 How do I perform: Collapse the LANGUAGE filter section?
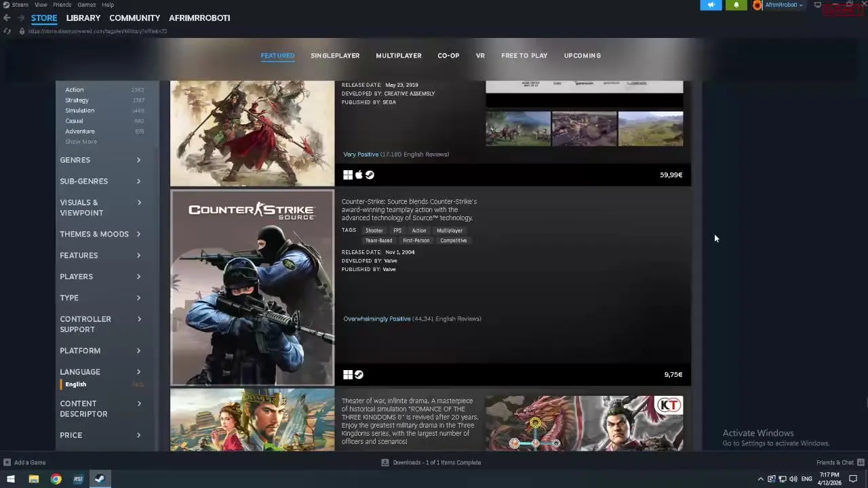tap(100, 372)
